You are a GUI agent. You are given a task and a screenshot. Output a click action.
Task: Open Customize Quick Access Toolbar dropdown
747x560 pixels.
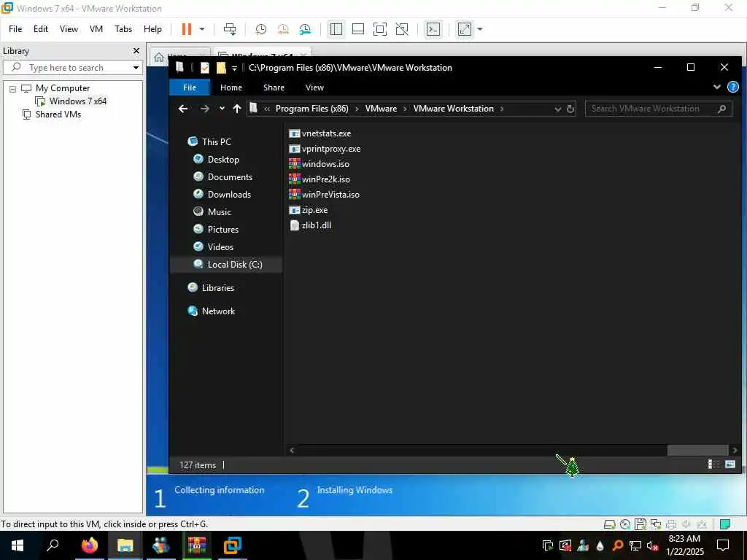click(x=234, y=68)
